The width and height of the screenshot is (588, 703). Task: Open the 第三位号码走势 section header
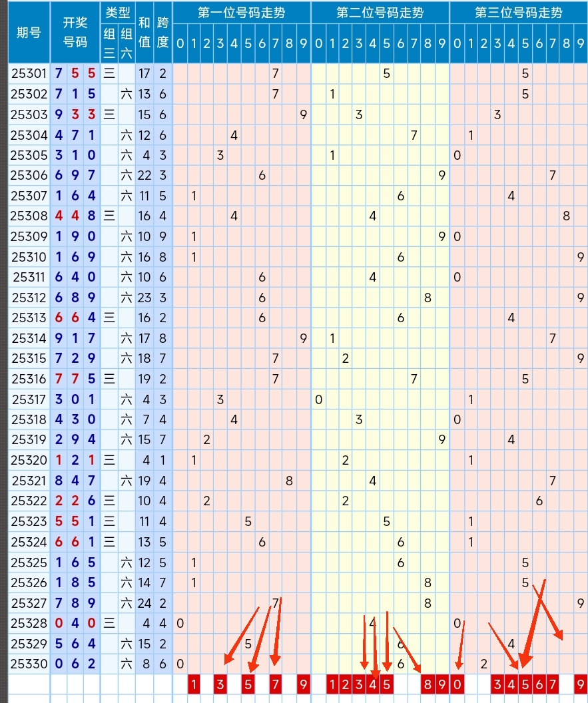pos(519,12)
